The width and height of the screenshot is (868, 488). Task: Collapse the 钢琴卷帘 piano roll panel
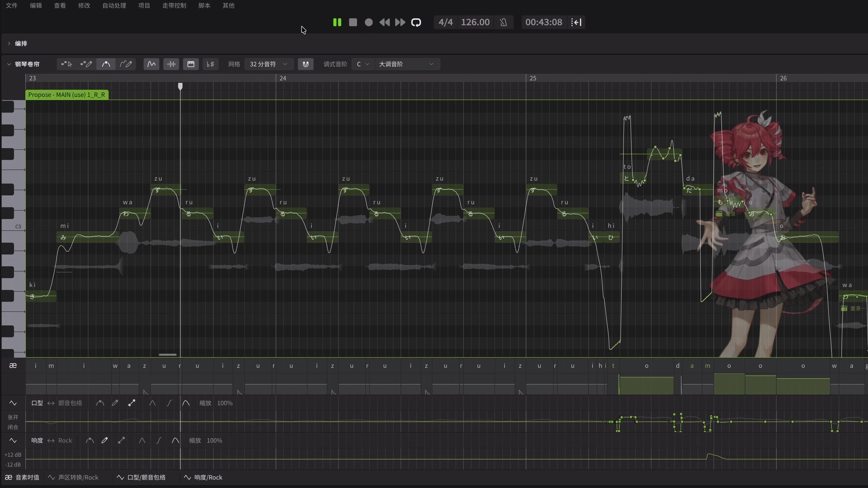point(9,64)
